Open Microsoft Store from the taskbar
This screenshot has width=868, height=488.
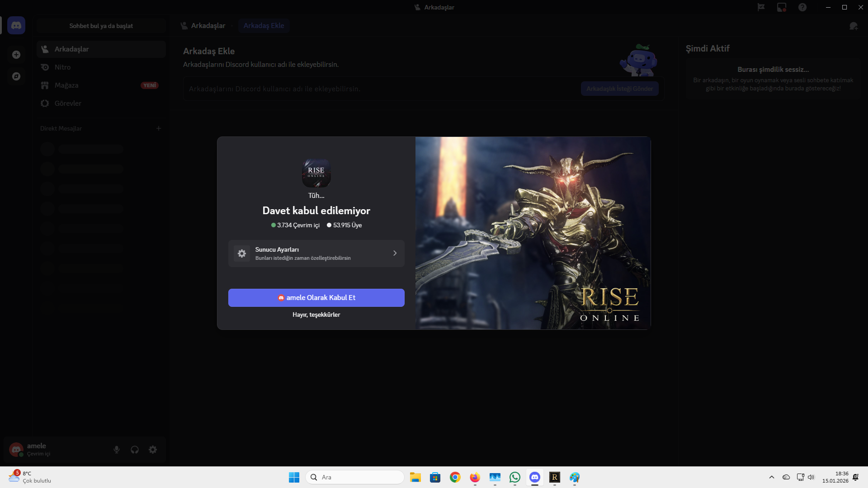coord(435,477)
